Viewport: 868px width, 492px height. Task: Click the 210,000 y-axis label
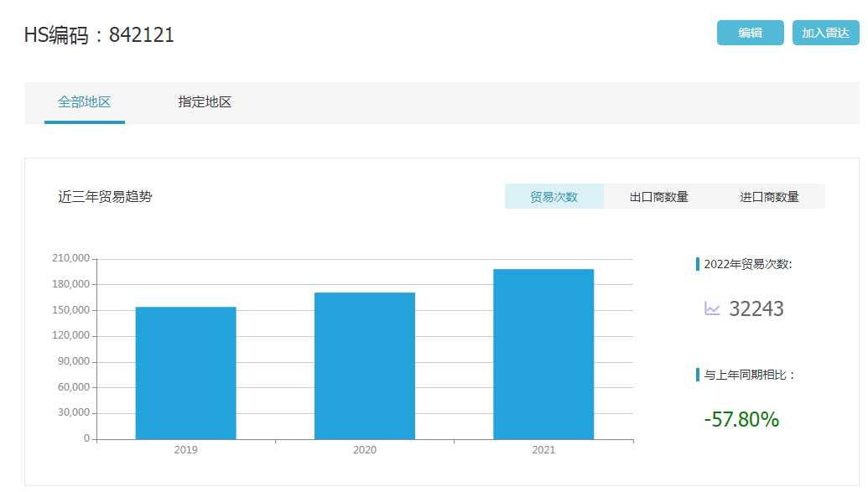pos(70,258)
